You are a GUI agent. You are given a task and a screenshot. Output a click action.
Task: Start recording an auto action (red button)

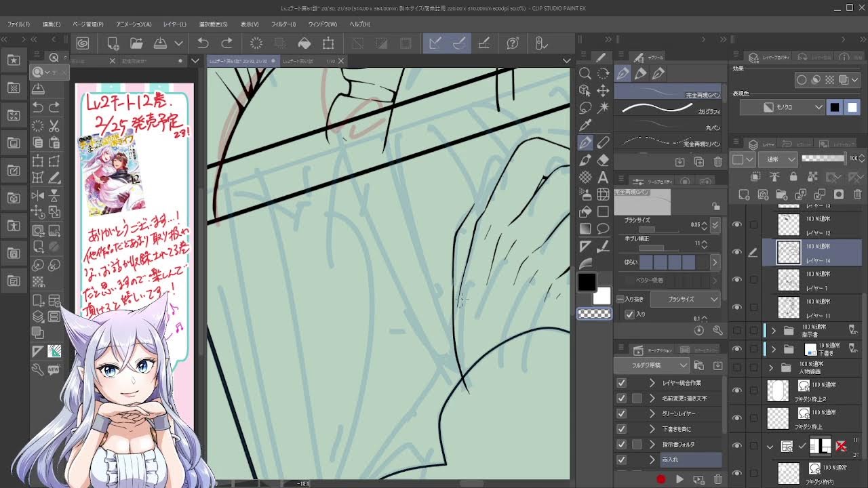point(660,479)
